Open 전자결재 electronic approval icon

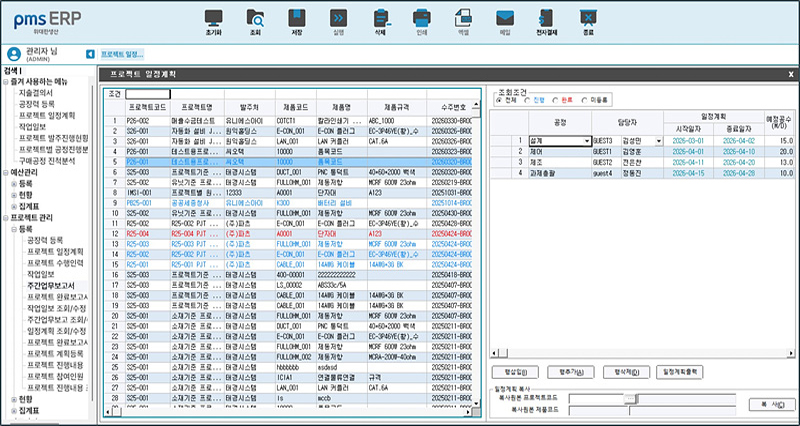(546, 19)
